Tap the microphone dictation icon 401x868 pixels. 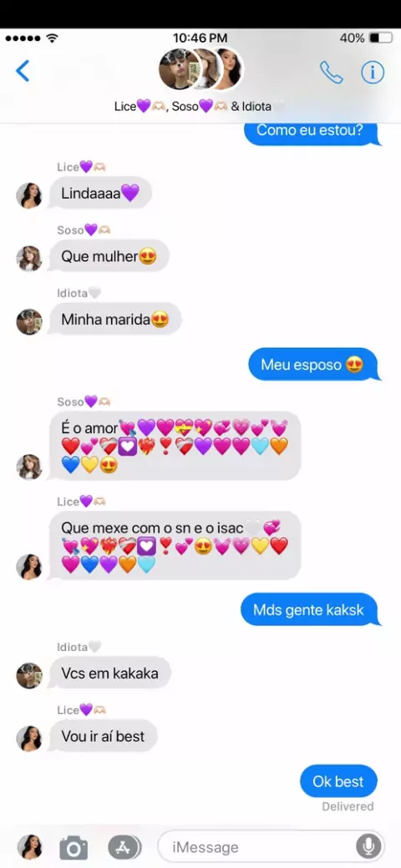[x=368, y=846]
